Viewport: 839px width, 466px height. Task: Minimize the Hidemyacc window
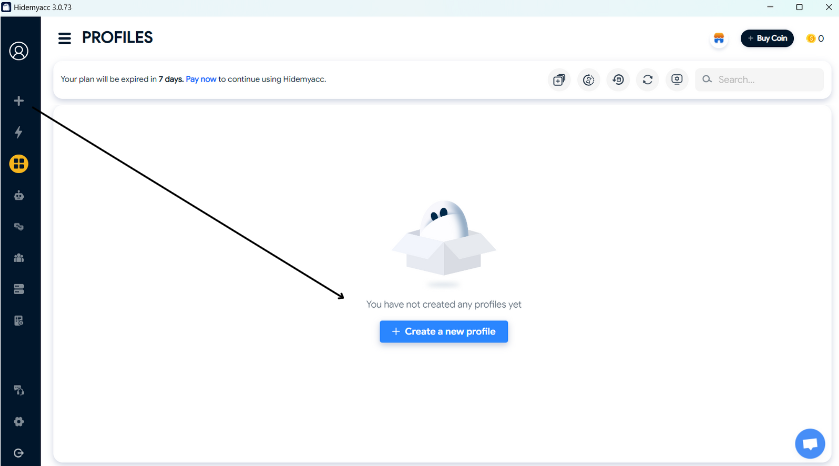pyautogui.click(x=771, y=7)
